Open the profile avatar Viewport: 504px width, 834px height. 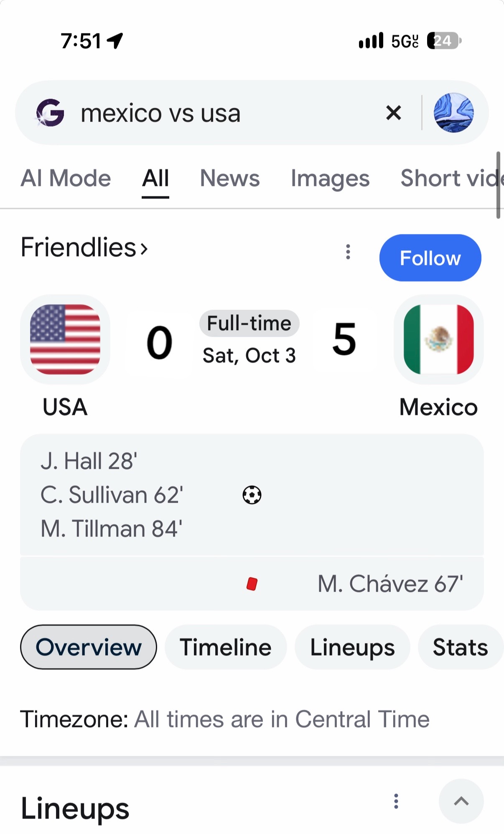453,113
